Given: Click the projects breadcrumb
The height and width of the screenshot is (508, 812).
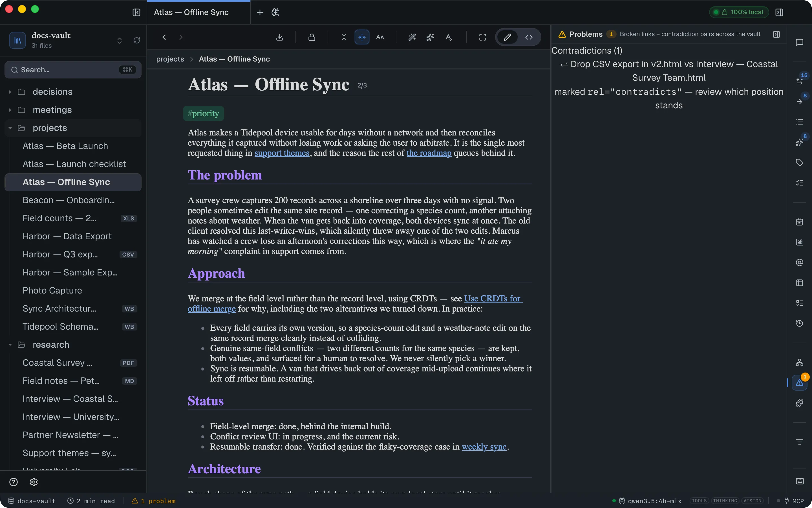Looking at the screenshot, I should tap(170, 59).
